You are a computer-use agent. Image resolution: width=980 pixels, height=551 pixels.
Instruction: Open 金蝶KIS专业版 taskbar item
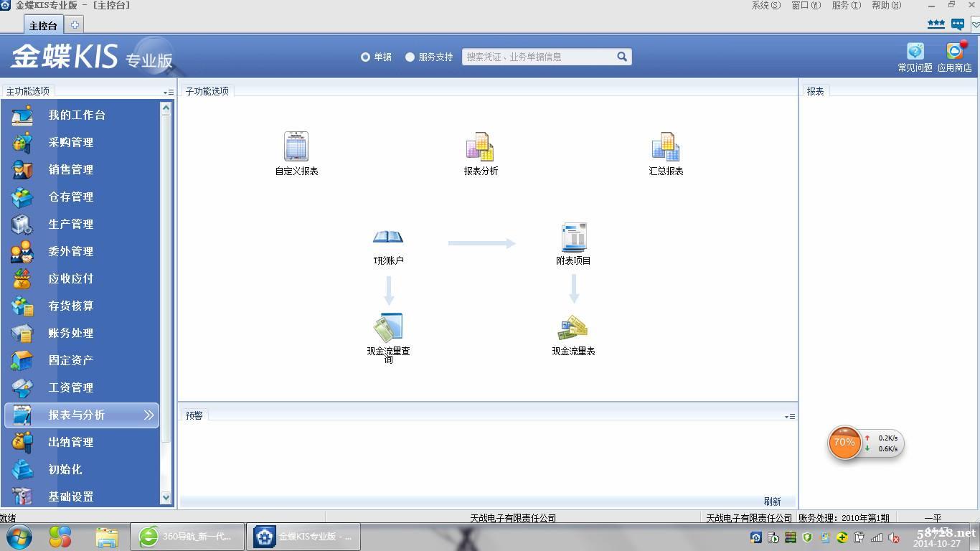(x=303, y=536)
